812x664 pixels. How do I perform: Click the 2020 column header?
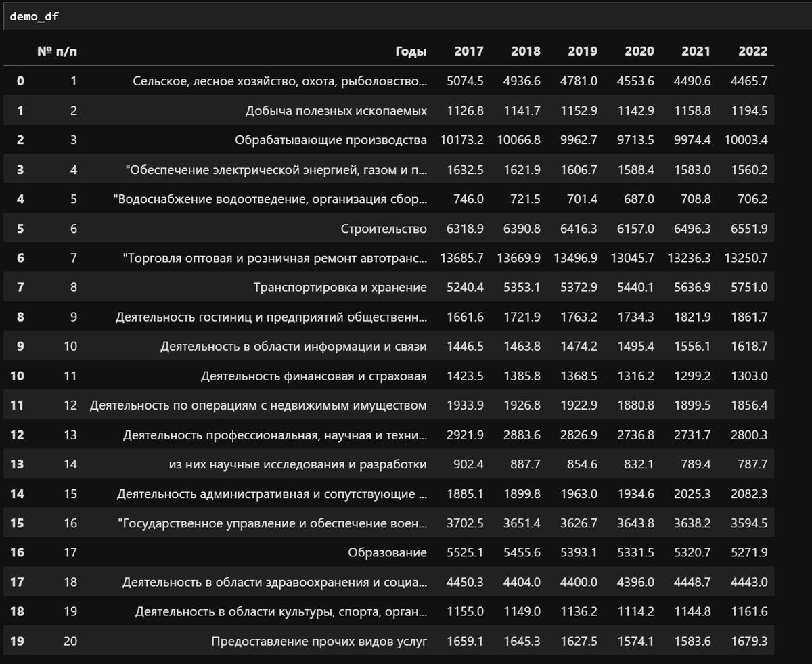point(639,51)
